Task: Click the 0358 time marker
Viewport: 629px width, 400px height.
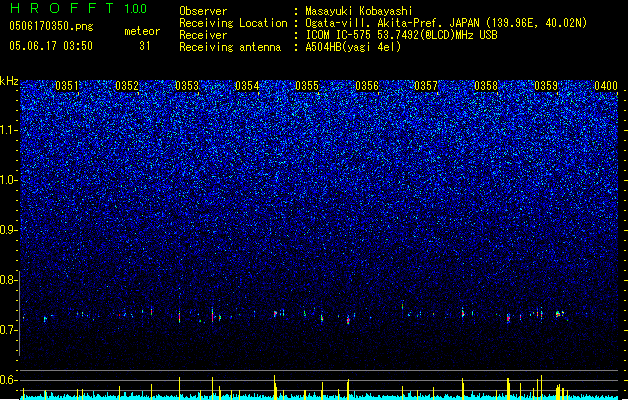Action: 486,86
